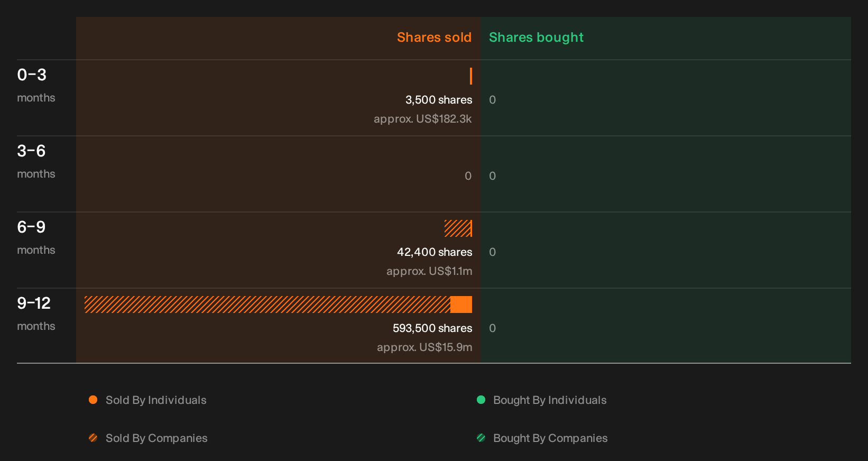Click the thin orange bar for 0-3 months
The width and height of the screenshot is (868, 461).
coord(470,76)
